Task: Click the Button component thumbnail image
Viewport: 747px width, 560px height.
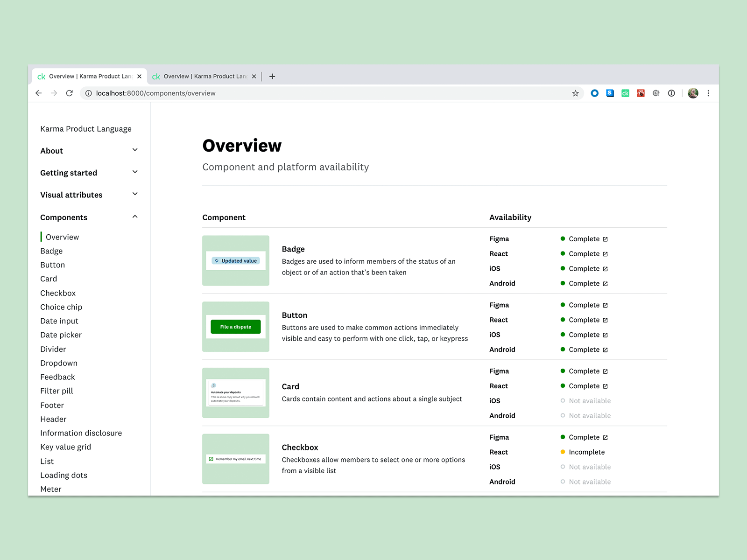Action: coord(235,327)
